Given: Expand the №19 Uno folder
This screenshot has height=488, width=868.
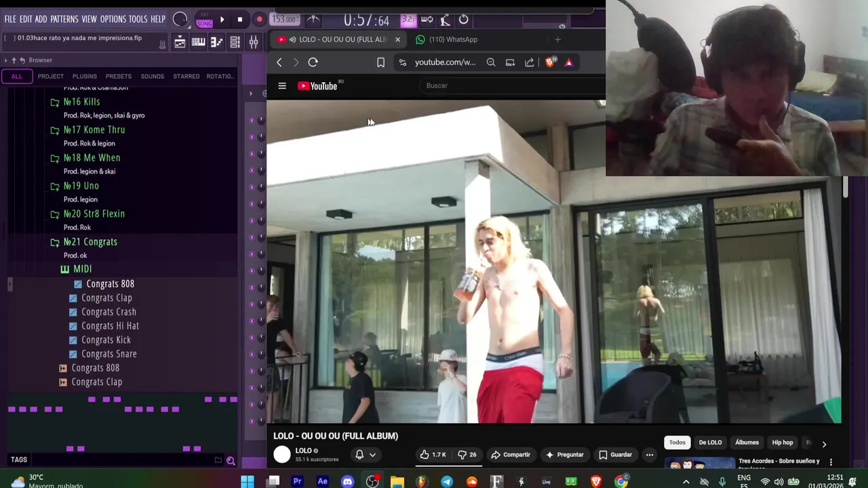Looking at the screenshot, I should (x=75, y=186).
